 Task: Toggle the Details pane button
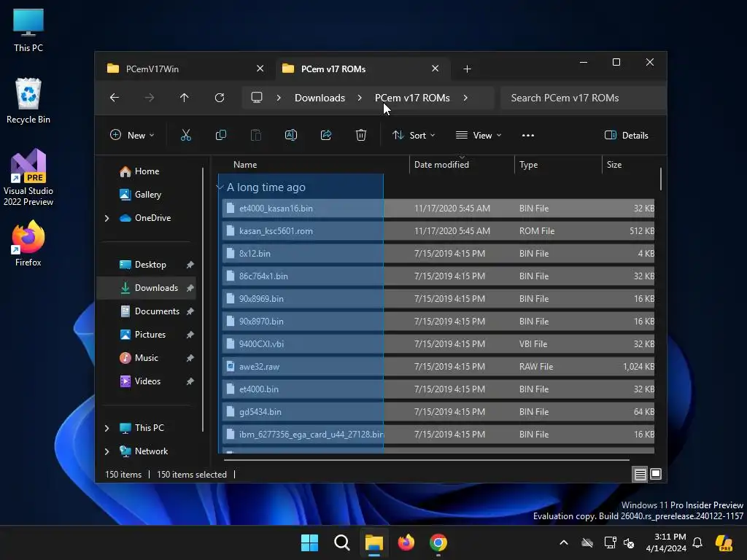pyautogui.click(x=626, y=135)
